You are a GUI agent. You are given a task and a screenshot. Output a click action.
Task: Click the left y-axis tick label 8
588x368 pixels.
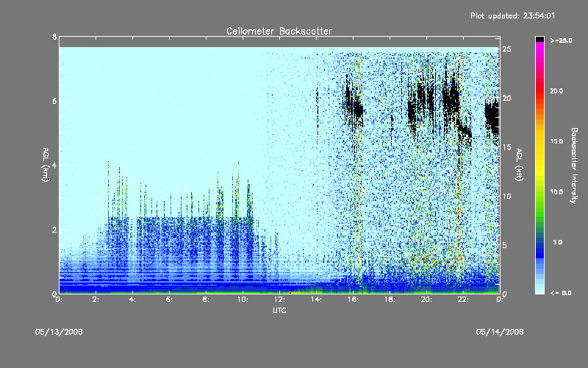(54, 37)
